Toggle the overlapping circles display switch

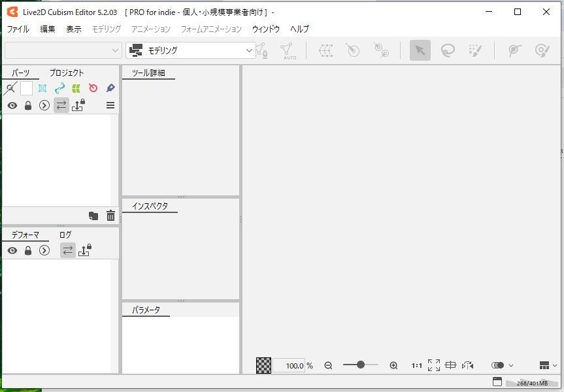click(498, 365)
